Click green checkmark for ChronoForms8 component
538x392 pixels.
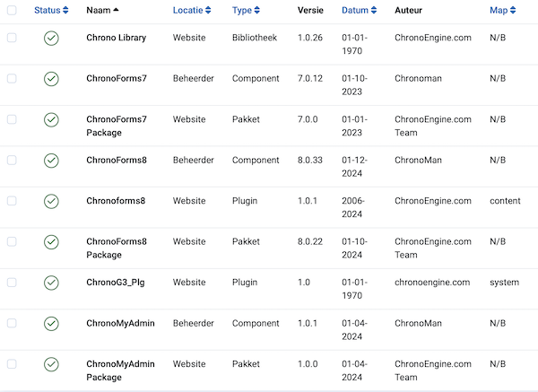51,161
